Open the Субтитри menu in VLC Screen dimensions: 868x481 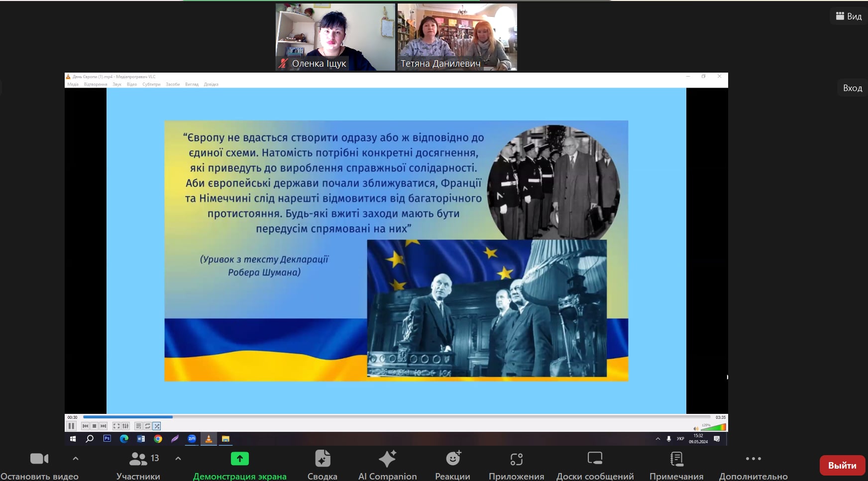point(151,85)
